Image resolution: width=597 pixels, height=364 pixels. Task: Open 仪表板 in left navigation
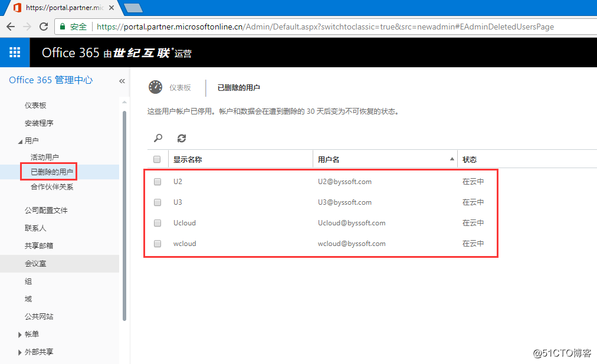click(35, 106)
